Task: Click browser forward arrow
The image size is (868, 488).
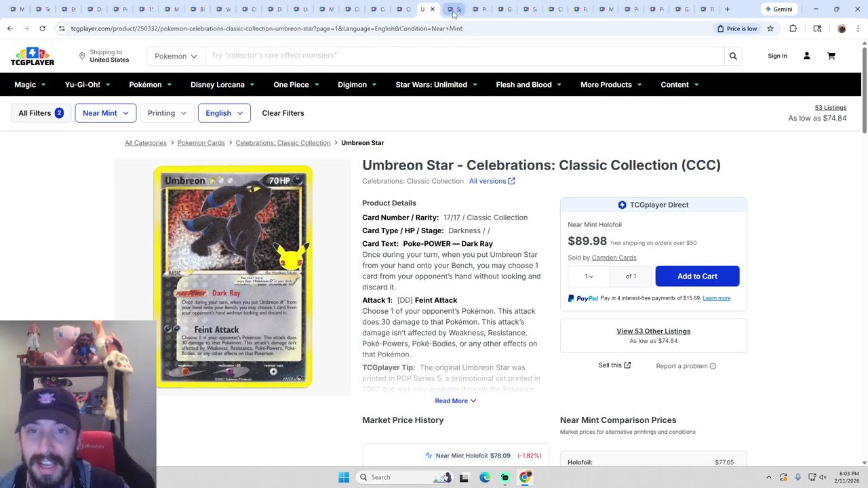Action: [x=26, y=28]
